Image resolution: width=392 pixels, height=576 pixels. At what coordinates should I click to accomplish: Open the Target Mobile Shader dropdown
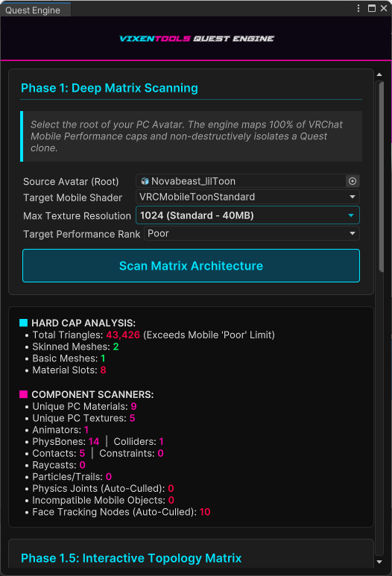247,197
